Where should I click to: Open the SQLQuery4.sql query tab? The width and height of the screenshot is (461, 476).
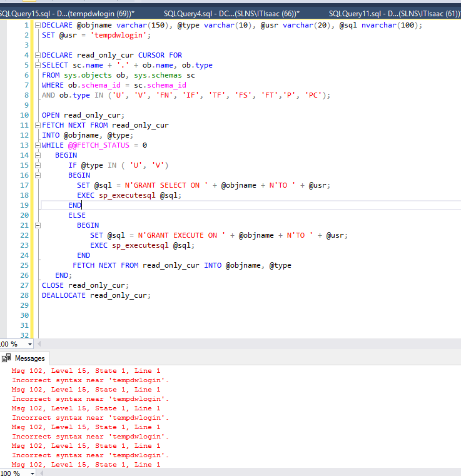point(231,14)
